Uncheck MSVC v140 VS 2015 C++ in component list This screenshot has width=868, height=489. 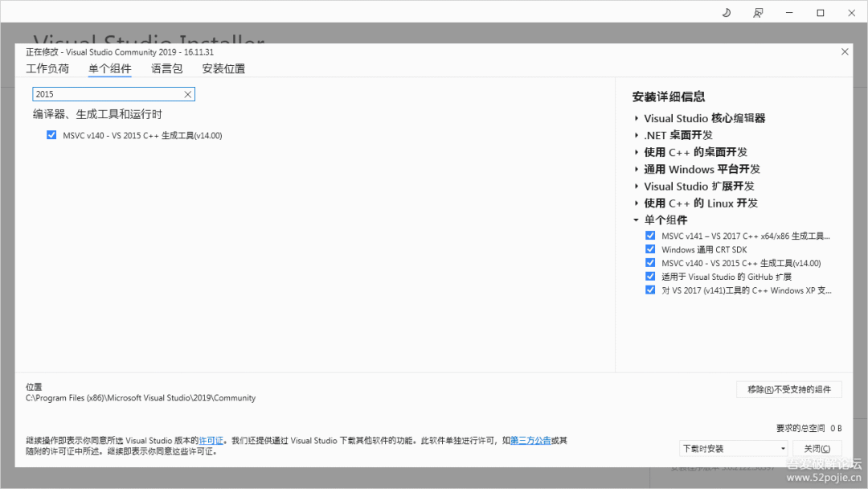pos(51,135)
